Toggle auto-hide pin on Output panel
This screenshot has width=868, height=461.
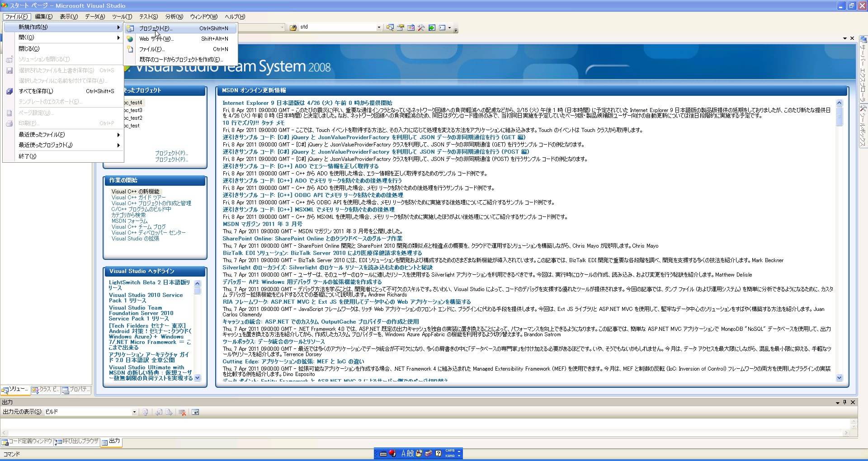844,402
